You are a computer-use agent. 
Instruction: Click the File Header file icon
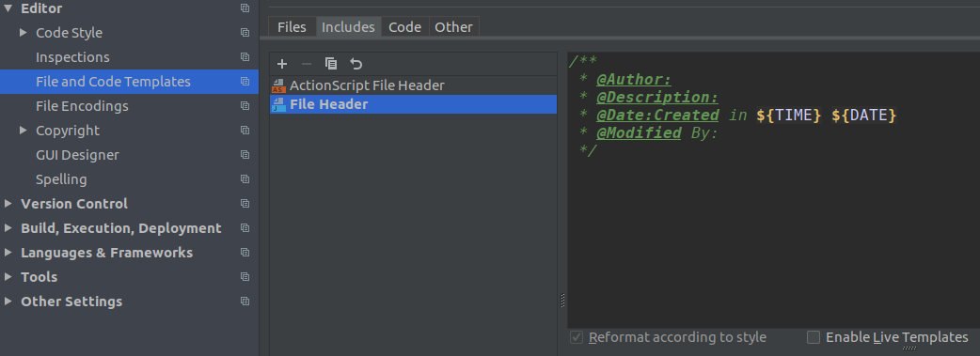click(x=278, y=104)
